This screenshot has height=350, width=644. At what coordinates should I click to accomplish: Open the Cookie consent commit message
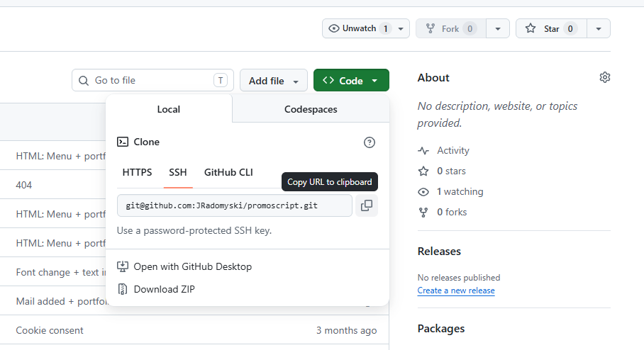point(49,330)
